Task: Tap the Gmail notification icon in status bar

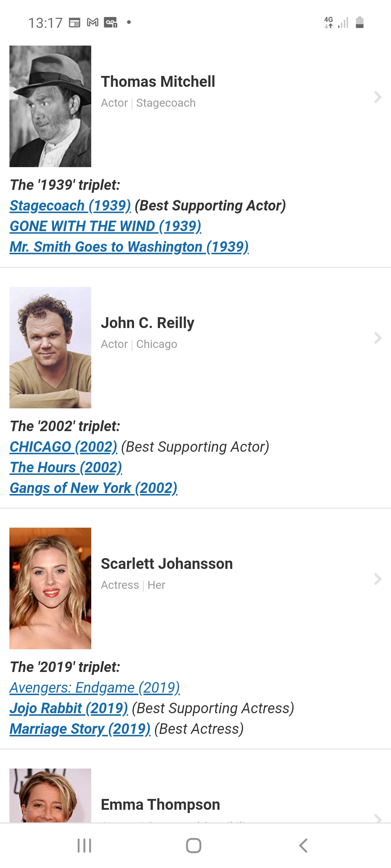Action: point(93,22)
